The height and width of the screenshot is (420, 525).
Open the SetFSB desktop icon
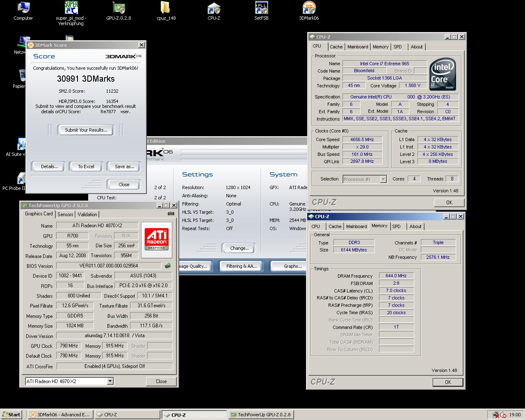point(261,11)
